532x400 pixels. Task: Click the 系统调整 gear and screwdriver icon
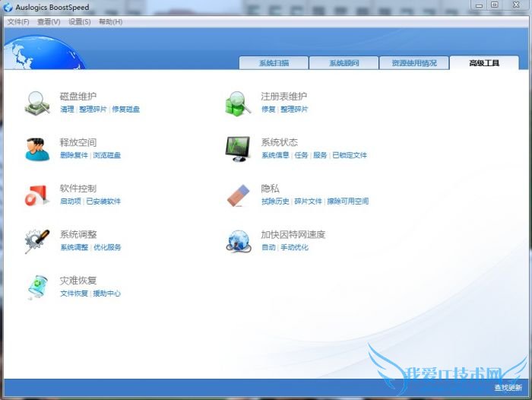point(37,241)
